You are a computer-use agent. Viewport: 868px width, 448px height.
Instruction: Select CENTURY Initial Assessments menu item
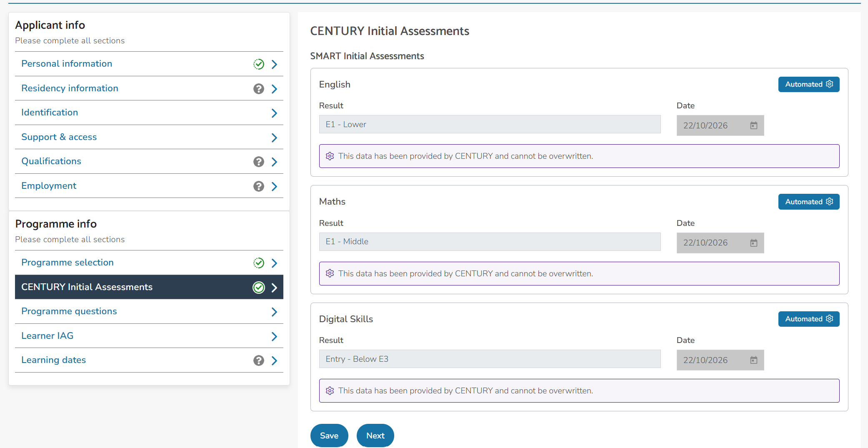point(149,287)
